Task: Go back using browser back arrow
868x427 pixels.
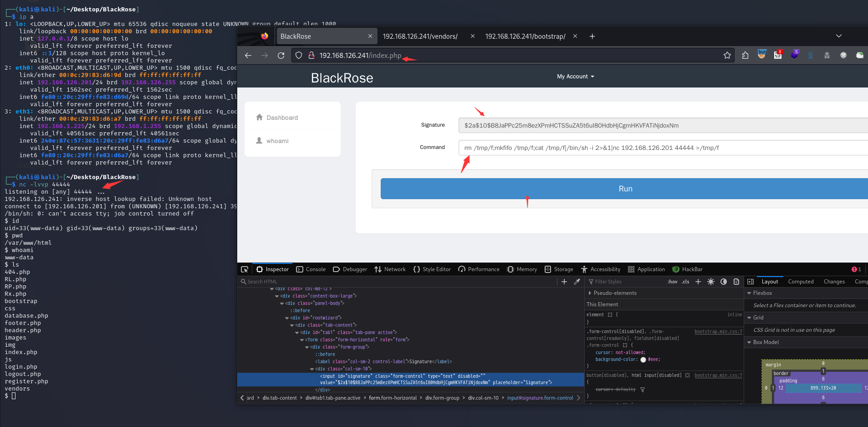Action: coord(248,55)
